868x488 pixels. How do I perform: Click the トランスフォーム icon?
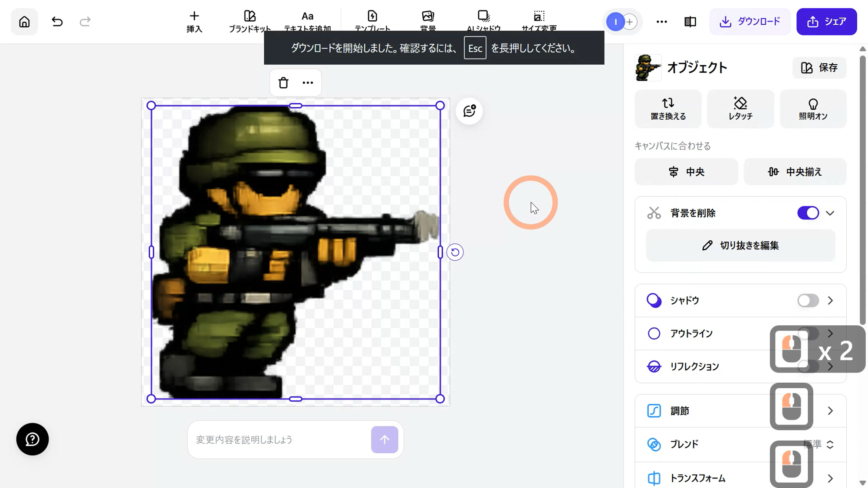(x=654, y=478)
